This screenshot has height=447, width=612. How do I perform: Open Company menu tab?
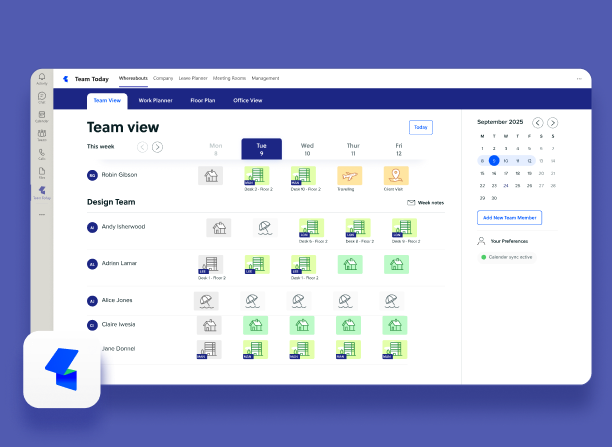click(x=163, y=78)
